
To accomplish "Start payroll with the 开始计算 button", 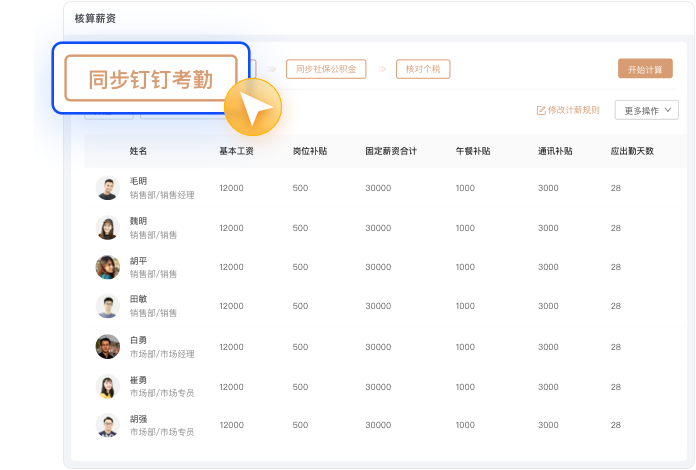I will click(645, 69).
